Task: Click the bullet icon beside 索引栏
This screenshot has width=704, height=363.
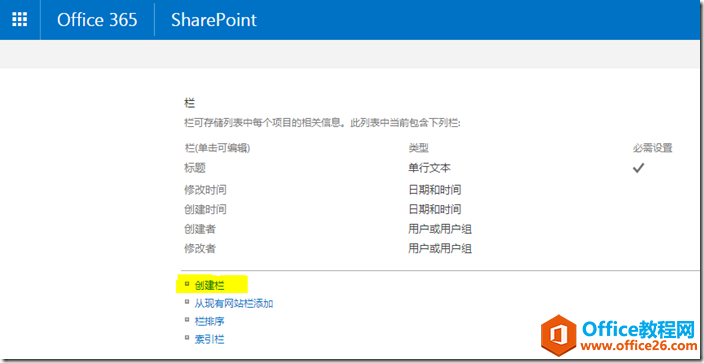Action: 187,337
